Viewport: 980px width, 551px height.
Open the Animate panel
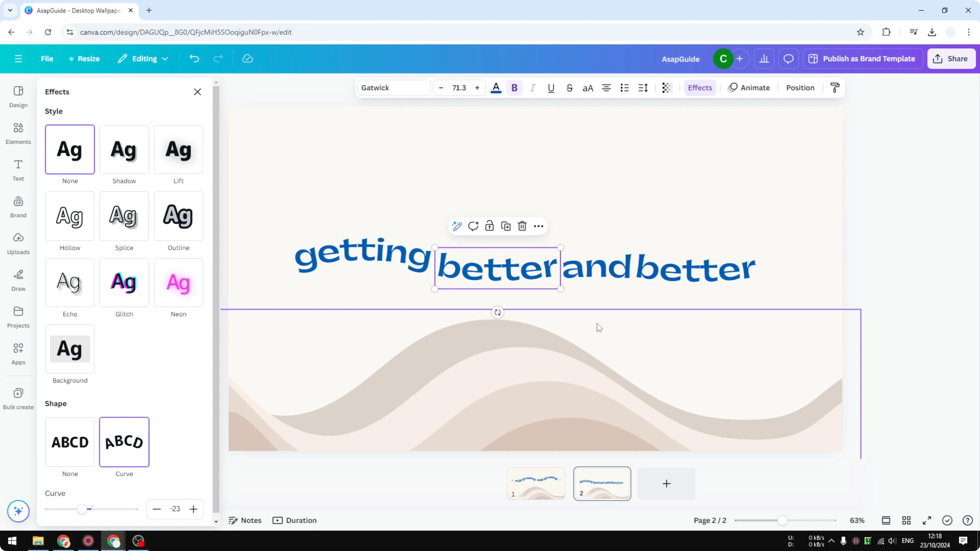tap(749, 88)
